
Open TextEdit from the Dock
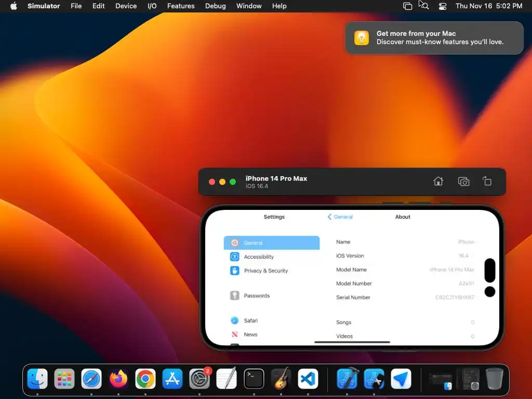point(227,379)
